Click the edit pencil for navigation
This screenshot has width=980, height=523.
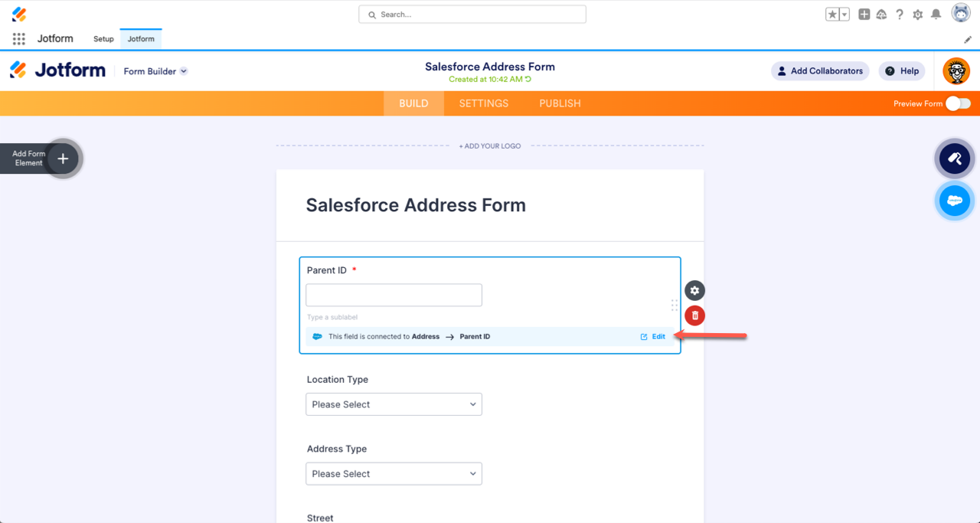click(x=968, y=39)
